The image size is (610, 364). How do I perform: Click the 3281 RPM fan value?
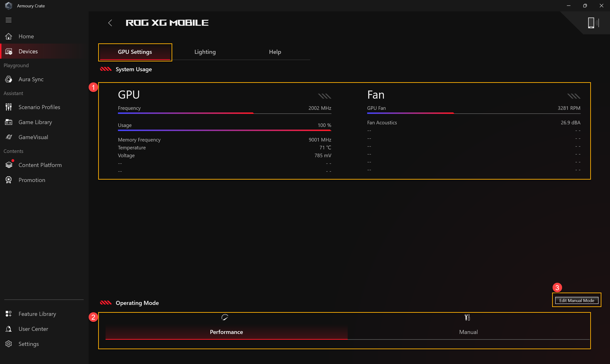coord(569,108)
